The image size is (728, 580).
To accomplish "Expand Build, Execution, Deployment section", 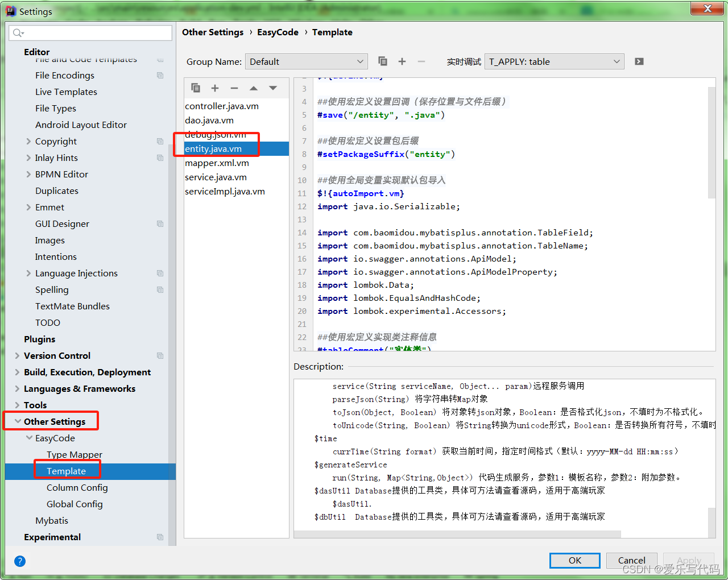I will [17, 372].
